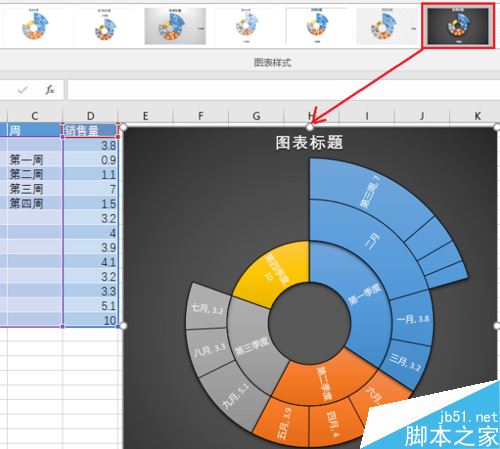This screenshot has height=449, width=500.
Task: Select cell with value 0.9
Action: (x=90, y=160)
